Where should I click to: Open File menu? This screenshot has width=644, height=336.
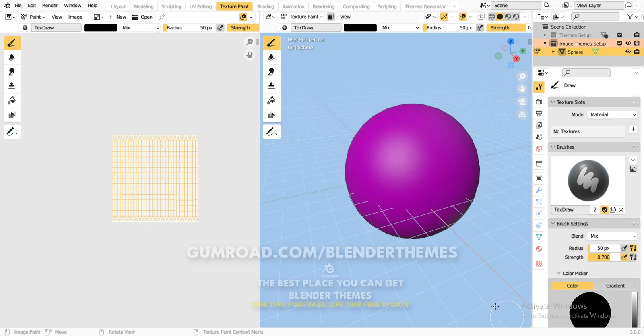click(18, 6)
